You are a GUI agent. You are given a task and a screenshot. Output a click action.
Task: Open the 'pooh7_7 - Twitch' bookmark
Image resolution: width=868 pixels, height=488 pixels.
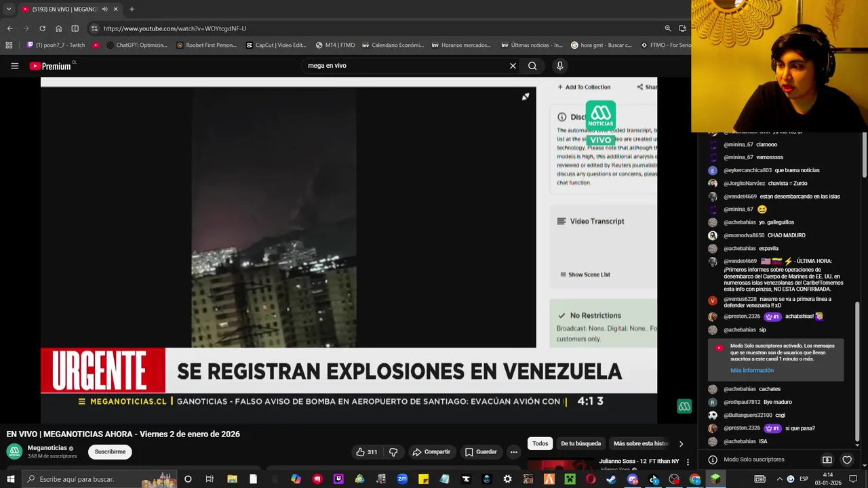[x=56, y=45]
